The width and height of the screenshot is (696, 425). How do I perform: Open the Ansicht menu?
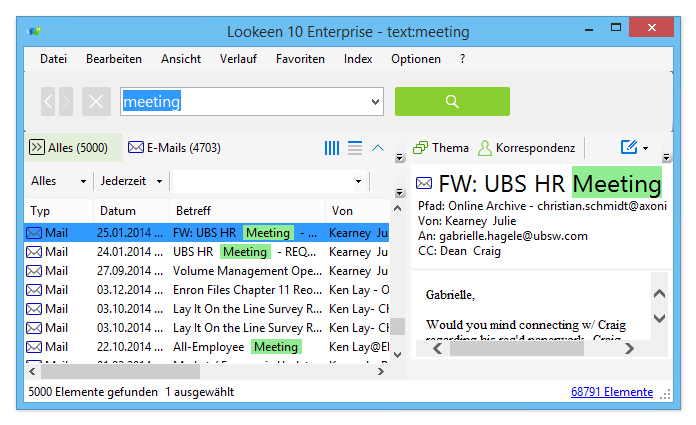pos(181,59)
